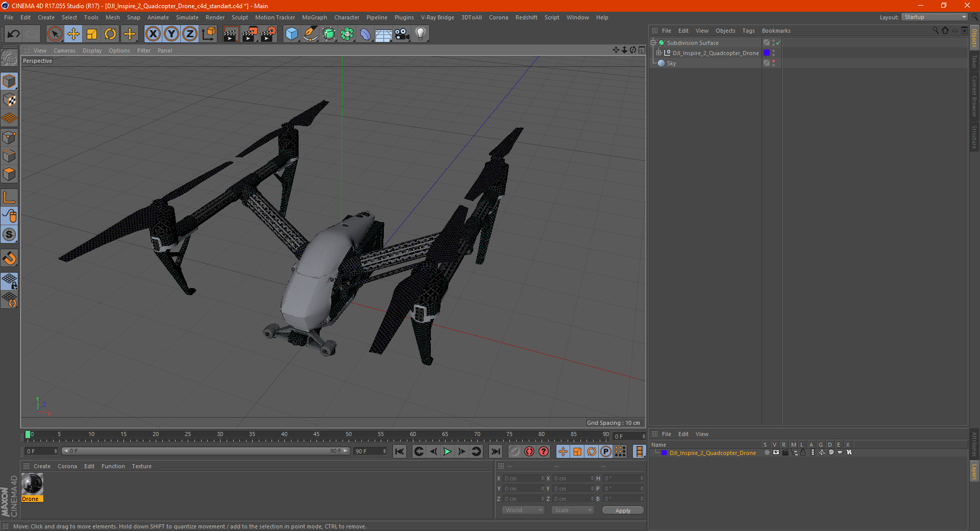Switch coordinate system icon
This screenshot has width=980, height=531.
point(209,34)
